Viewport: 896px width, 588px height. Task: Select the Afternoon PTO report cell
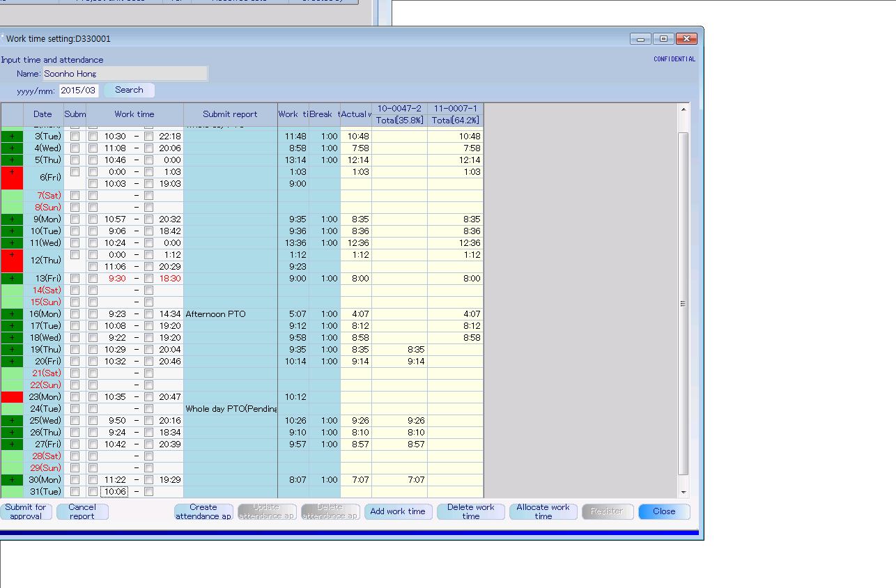click(x=230, y=314)
